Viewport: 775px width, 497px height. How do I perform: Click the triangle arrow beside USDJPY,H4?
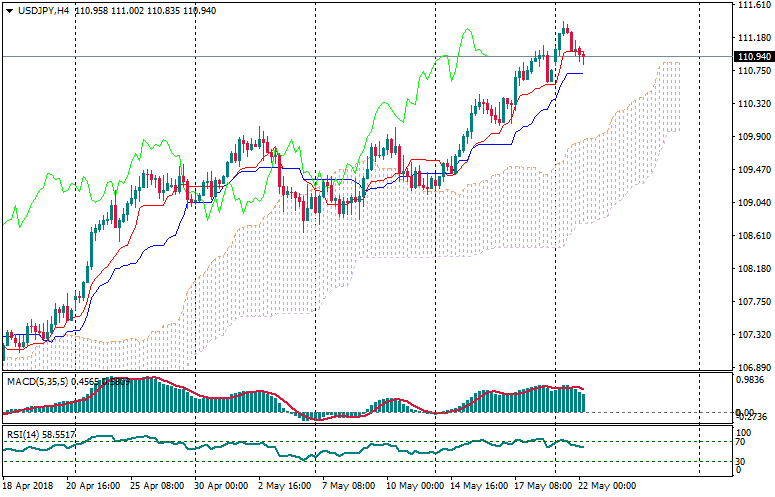(x=9, y=10)
